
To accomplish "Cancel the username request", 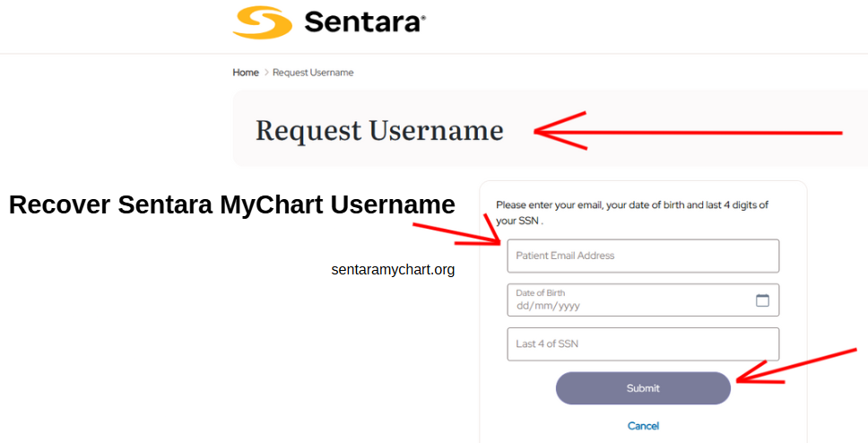I will (x=643, y=426).
